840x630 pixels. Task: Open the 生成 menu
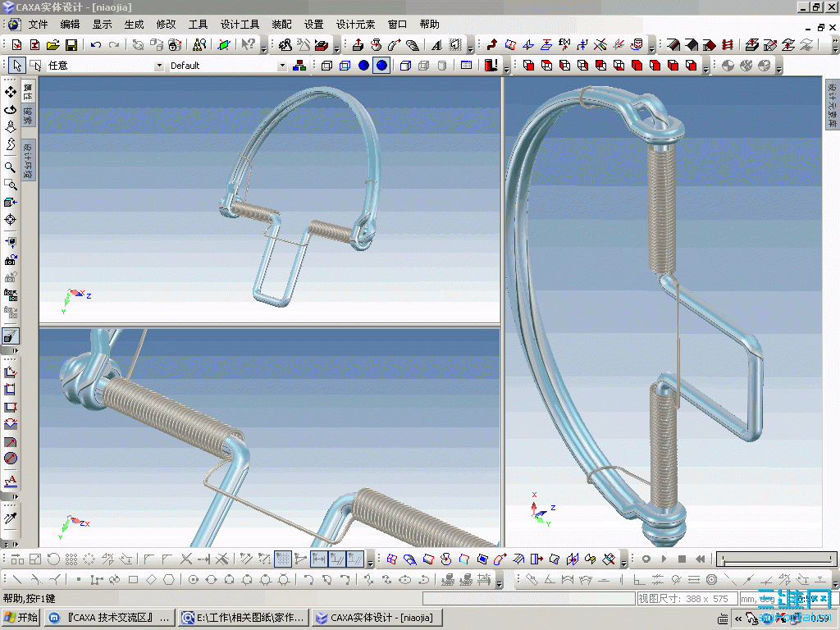click(x=134, y=24)
